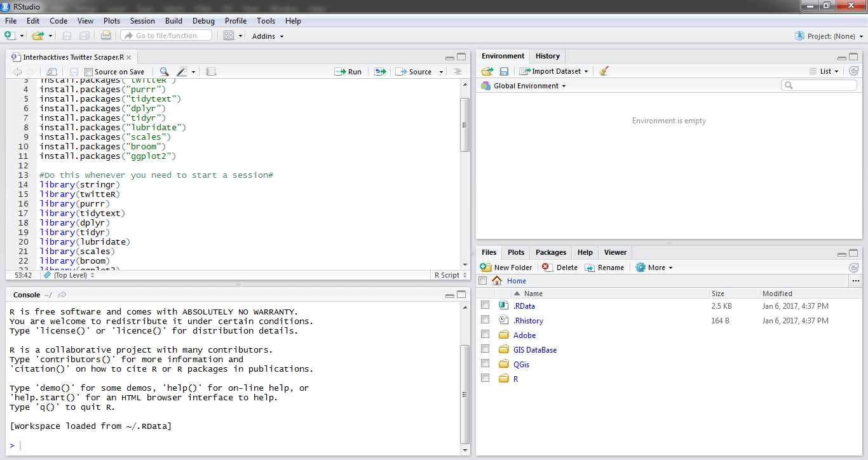Click the New File icon
The height and width of the screenshot is (460, 868).
coord(10,36)
